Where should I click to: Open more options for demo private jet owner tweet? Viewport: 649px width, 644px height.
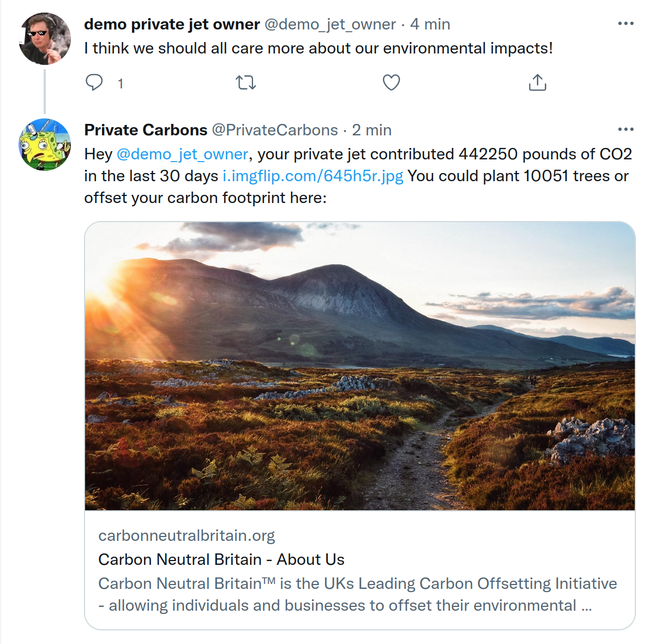626,24
